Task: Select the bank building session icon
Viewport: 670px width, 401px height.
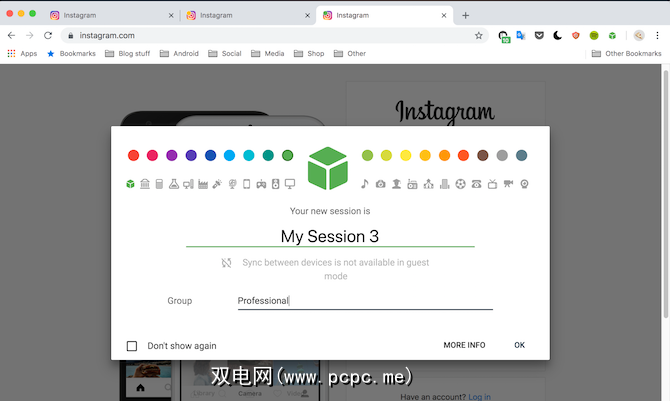Action: pos(145,184)
